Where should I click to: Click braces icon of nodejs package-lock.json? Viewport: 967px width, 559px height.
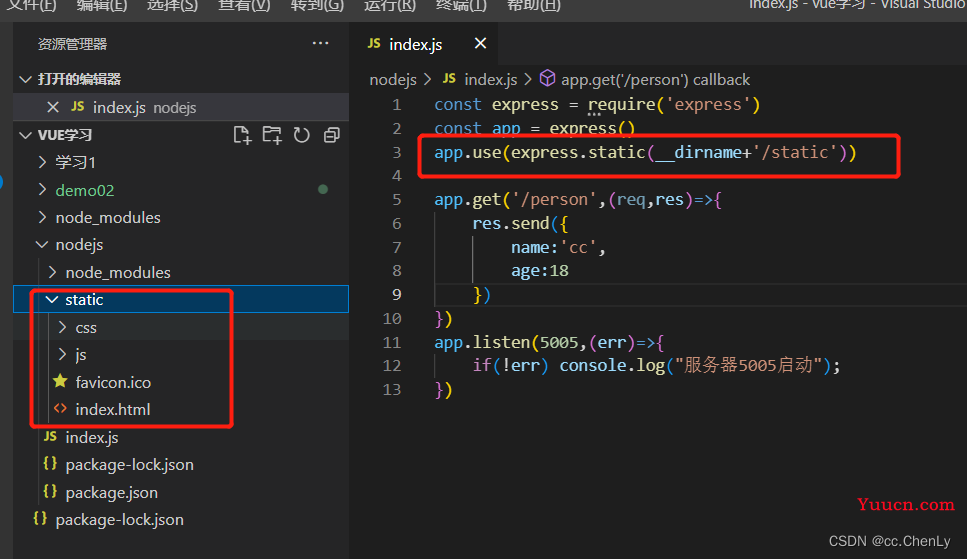click(51, 463)
